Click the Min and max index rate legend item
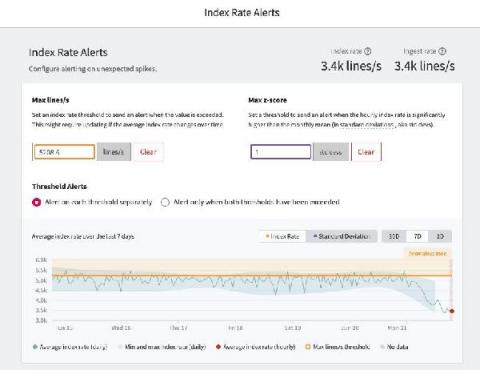This screenshot has height=370, width=480. tap(162, 347)
